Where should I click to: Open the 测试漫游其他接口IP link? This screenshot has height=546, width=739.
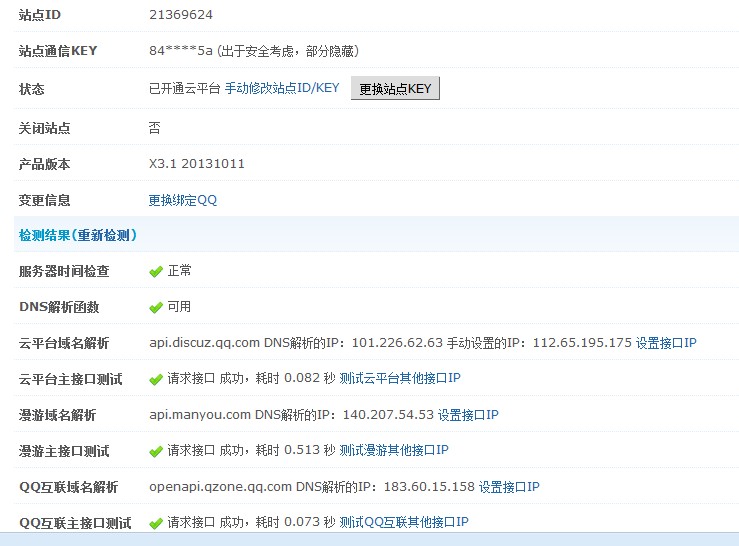click(x=394, y=450)
